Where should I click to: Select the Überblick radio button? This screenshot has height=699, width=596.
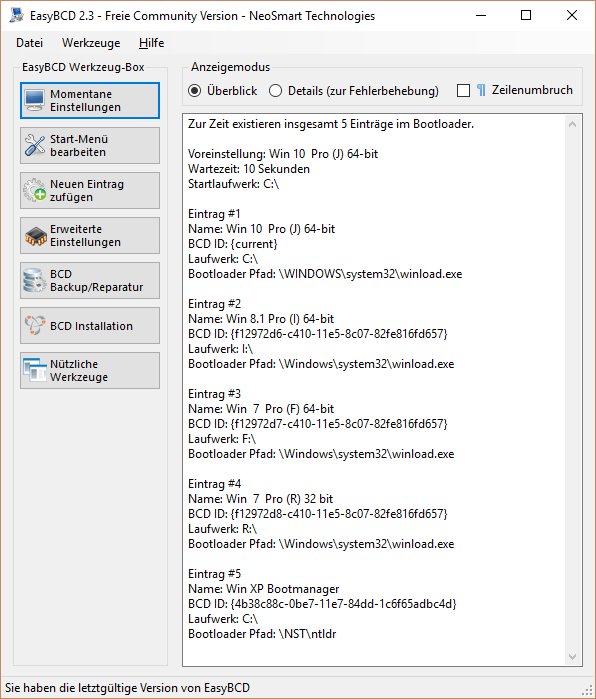pyautogui.click(x=195, y=91)
